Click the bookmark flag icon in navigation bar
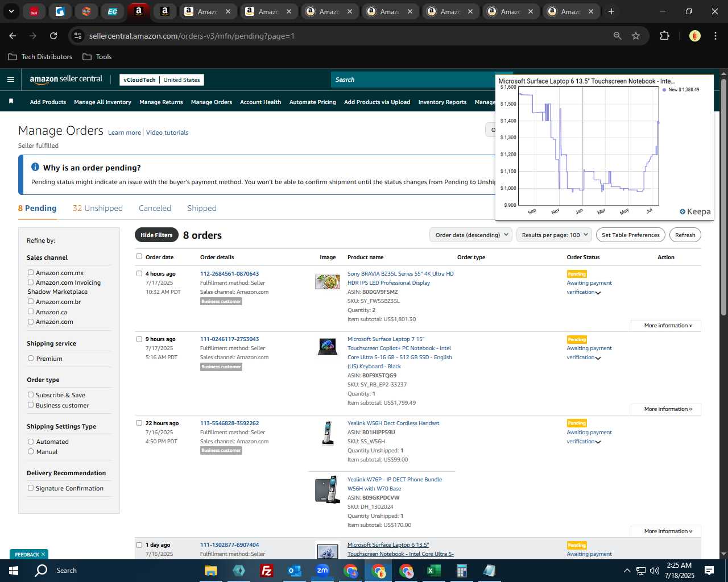Image resolution: width=728 pixels, height=582 pixels. click(11, 101)
